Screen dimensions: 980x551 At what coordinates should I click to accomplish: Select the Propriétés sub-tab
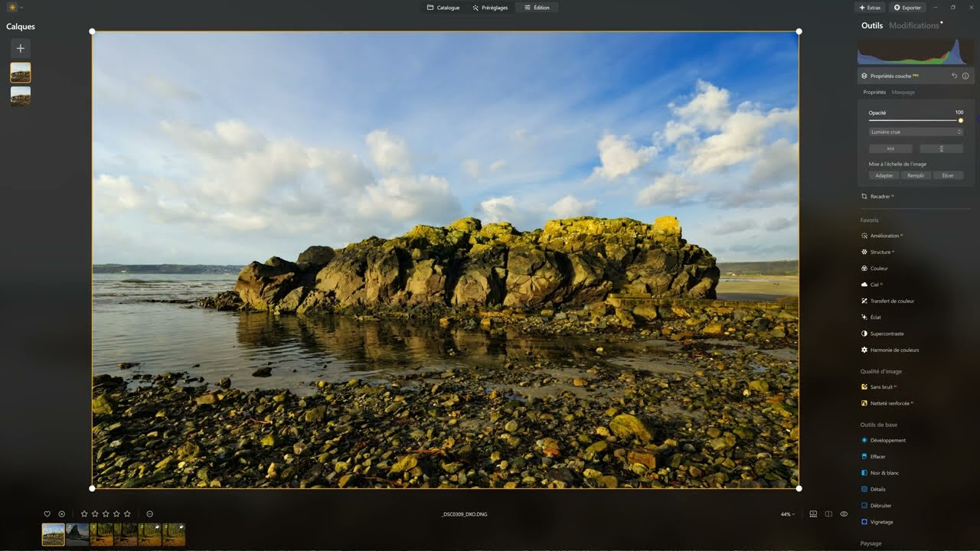874,92
